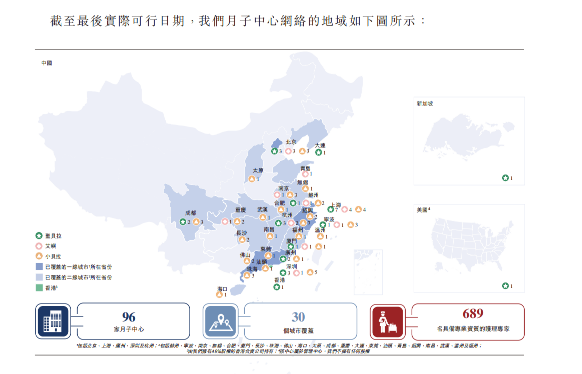Screen dimensions: 582x374
Task: Click the 太原 city label
Action: [258, 170]
